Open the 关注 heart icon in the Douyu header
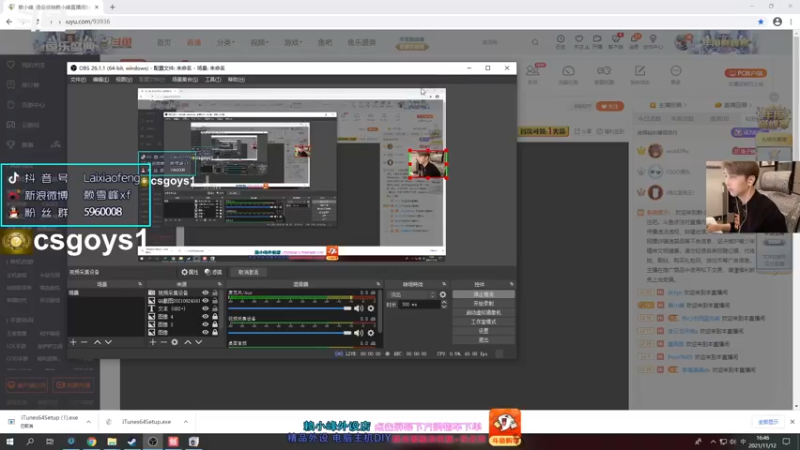 click(x=579, y=41)
